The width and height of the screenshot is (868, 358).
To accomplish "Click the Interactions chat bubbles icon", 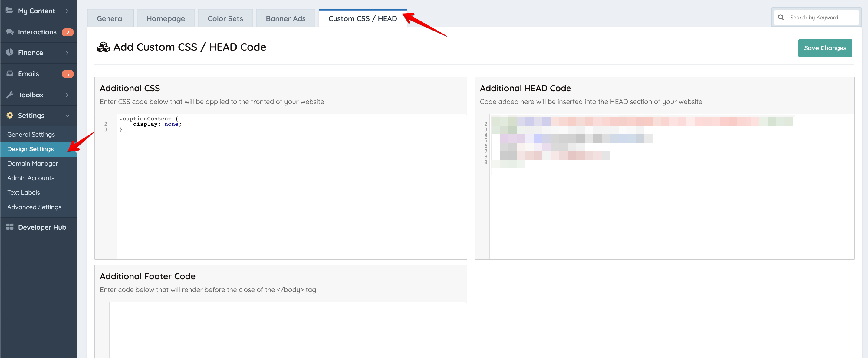I will (x=9, y=32).
